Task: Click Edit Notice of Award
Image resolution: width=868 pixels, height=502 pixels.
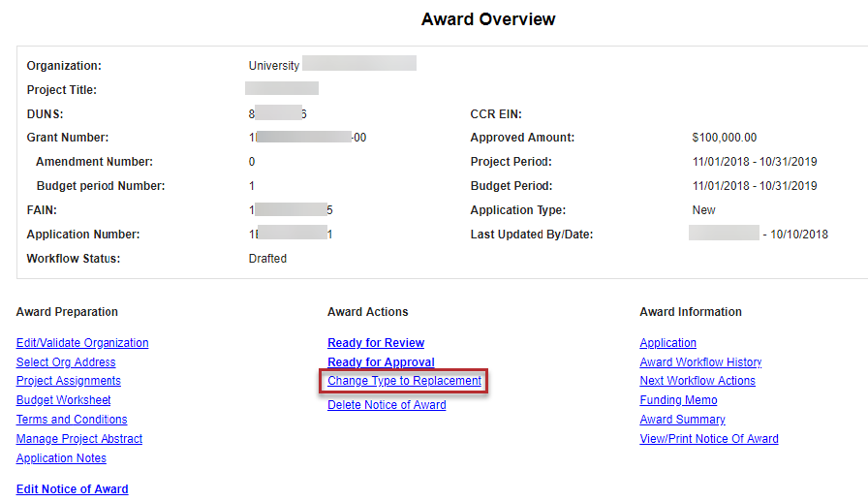Action: tap(72, 489)
